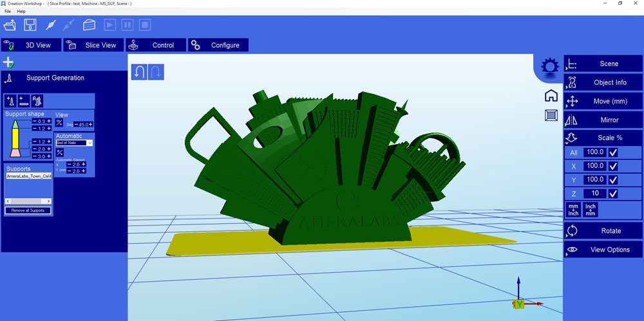The width and height of the screenshot is (644, 321).
Task: Start the print with the play button
Action: point(109,24)
